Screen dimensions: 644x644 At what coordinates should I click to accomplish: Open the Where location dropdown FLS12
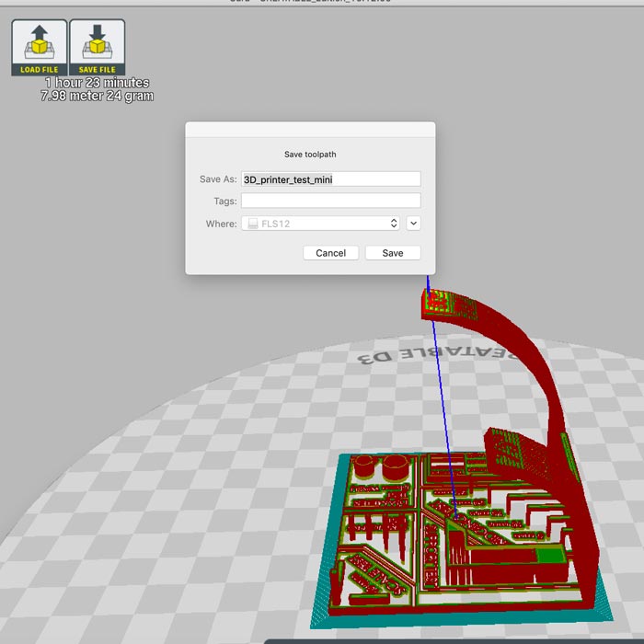(320, 224)
